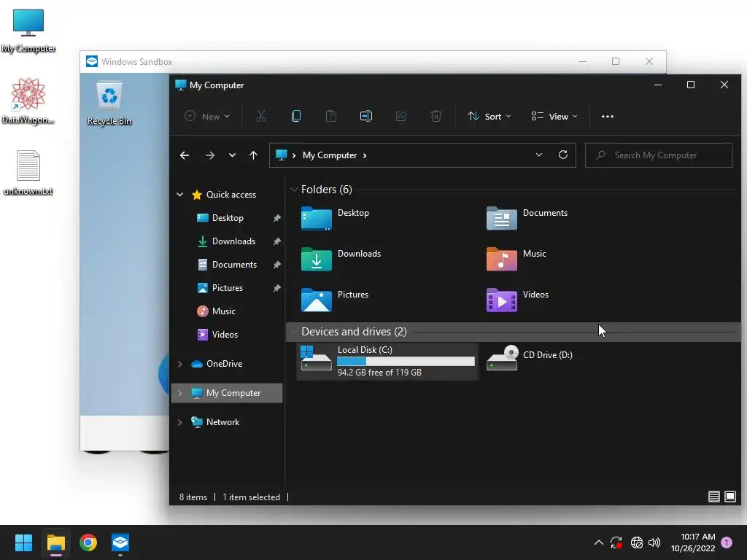This screenshot has height=560, width=747.
Task: Refresh the My Computer view
Action: pos(563,155)
